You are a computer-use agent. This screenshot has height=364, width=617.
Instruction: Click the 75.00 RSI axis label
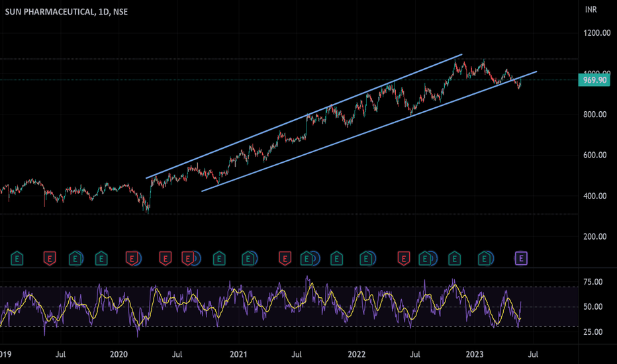[x=593, y=282]
